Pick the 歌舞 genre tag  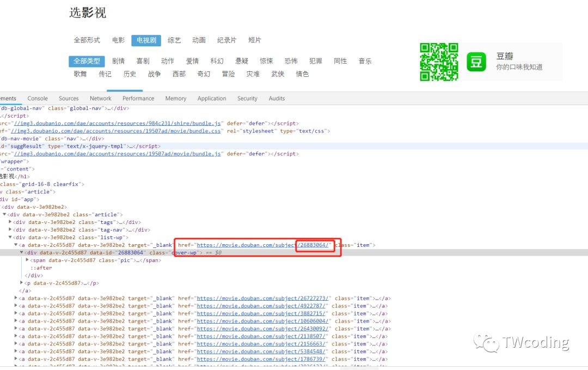click(80, 74)
